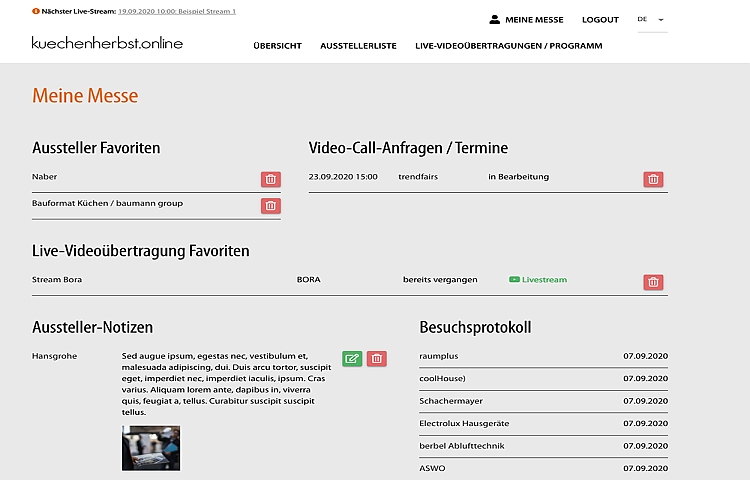The width and height of the screenshot is (750, 480).
Task: Click the user profile icon
Action: coord(494,20)
